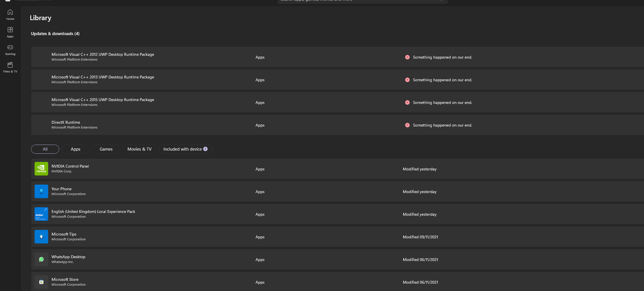Click Modified 06/11/2021 for WhatsApp Desktop
The width and height of the screenshot is (644, 291).
[420, 260]
